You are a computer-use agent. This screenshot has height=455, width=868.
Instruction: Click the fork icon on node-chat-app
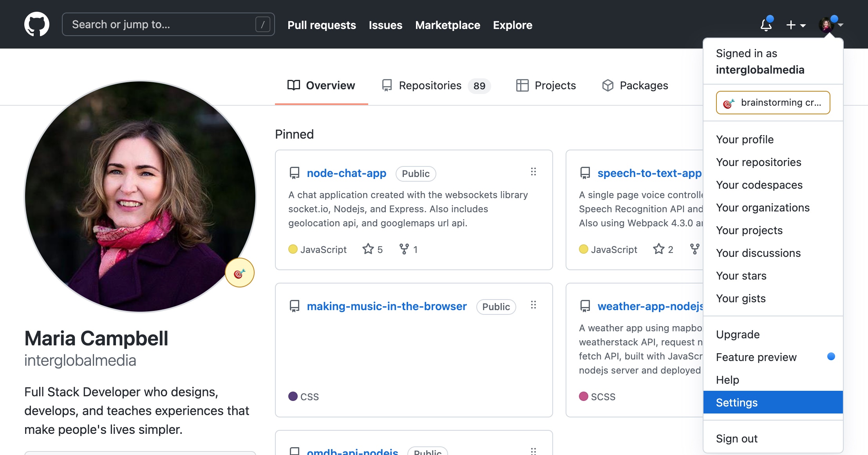pos(403,249)
